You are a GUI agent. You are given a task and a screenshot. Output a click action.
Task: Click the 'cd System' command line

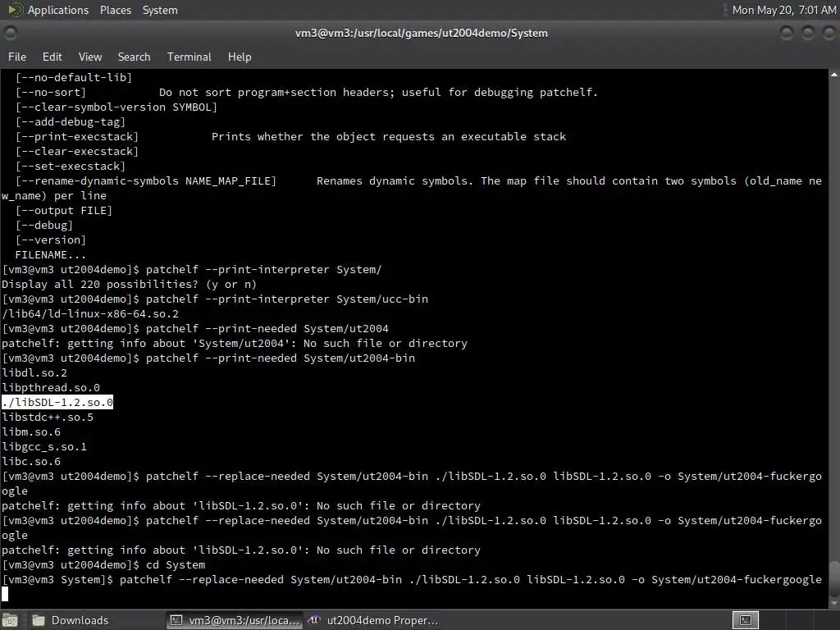(x=104, y=564)
